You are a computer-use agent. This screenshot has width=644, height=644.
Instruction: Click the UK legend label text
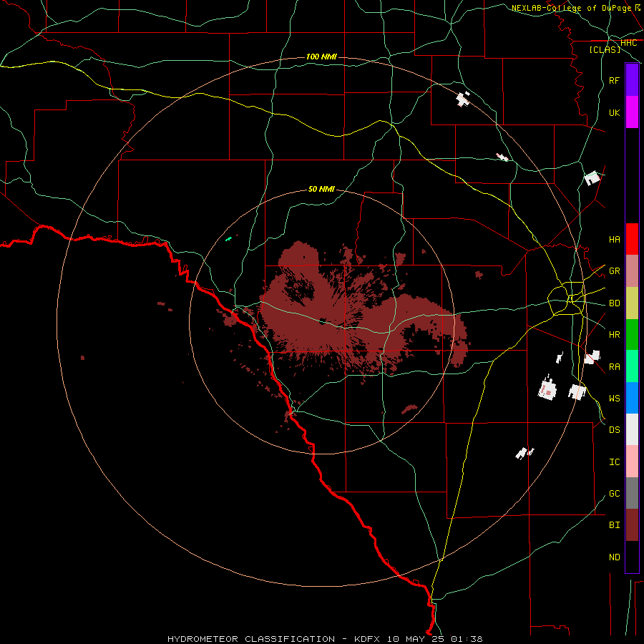click(614, 112)
